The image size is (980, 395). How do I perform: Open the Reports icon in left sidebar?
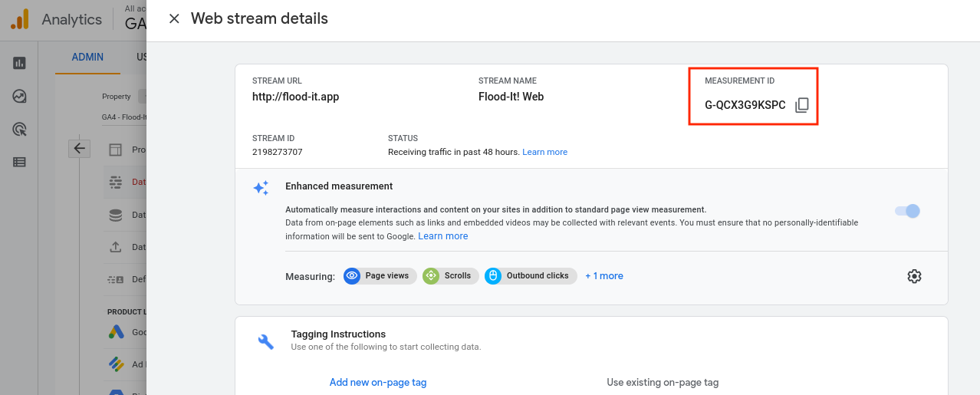click(19, 63)
